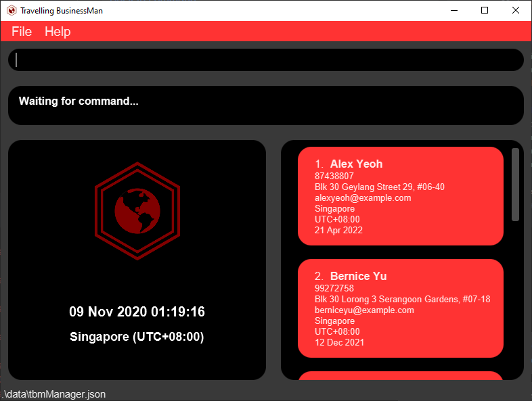532x401 pixels.
Task: Click the tbmManager.json path in status bar
Action: tap(54, 394)
